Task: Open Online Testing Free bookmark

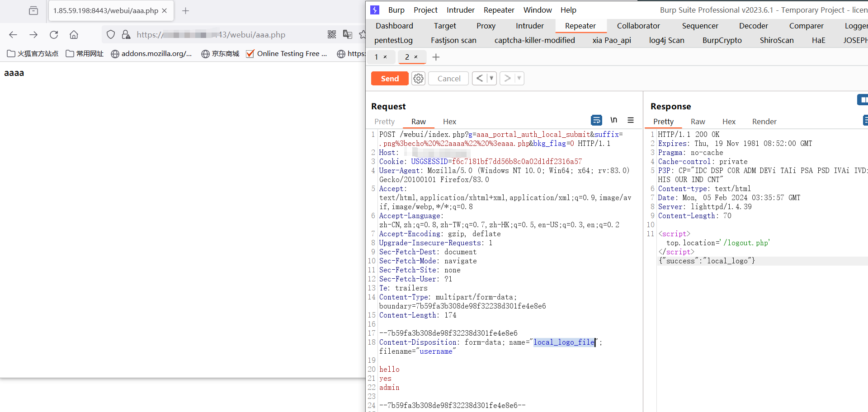Action: tap(287, 54)
